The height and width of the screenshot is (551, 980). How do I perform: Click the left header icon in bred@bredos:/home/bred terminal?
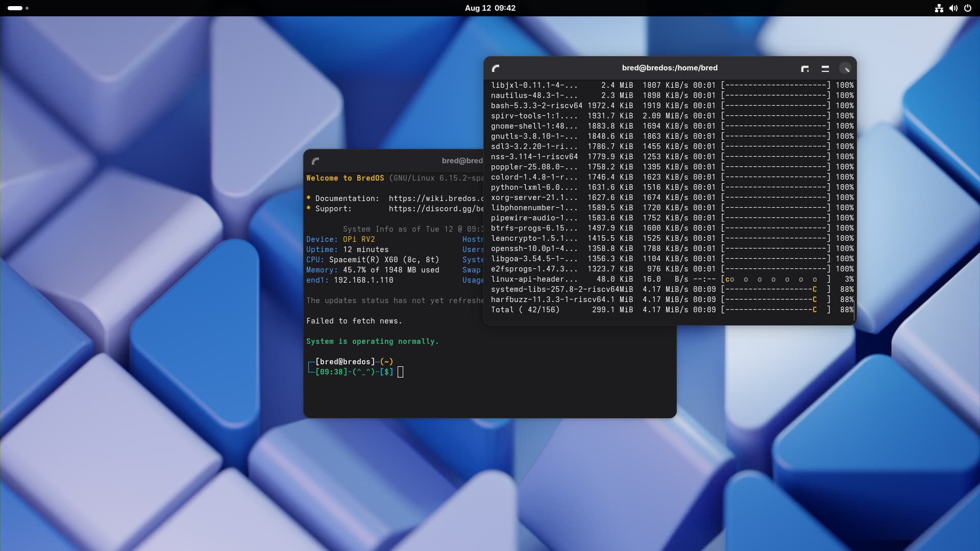tap(496, 68)
